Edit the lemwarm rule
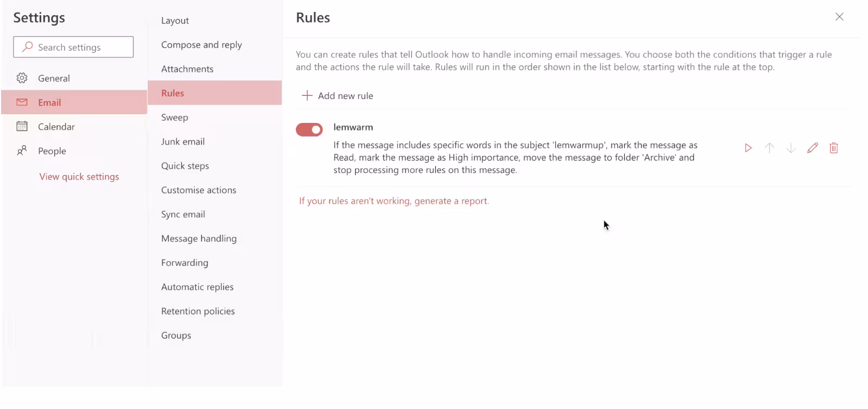Image resolution: width=868 pixels, height=409 pixels. [813, 148]
